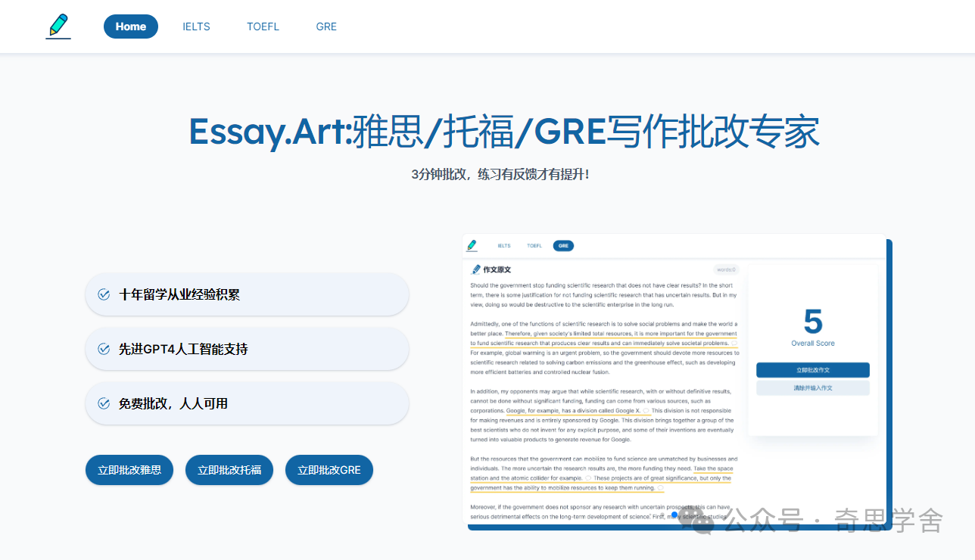Switch to TOEFL in the top navigation
Viewport: 975px width, 560px height.
click(263, 26)
